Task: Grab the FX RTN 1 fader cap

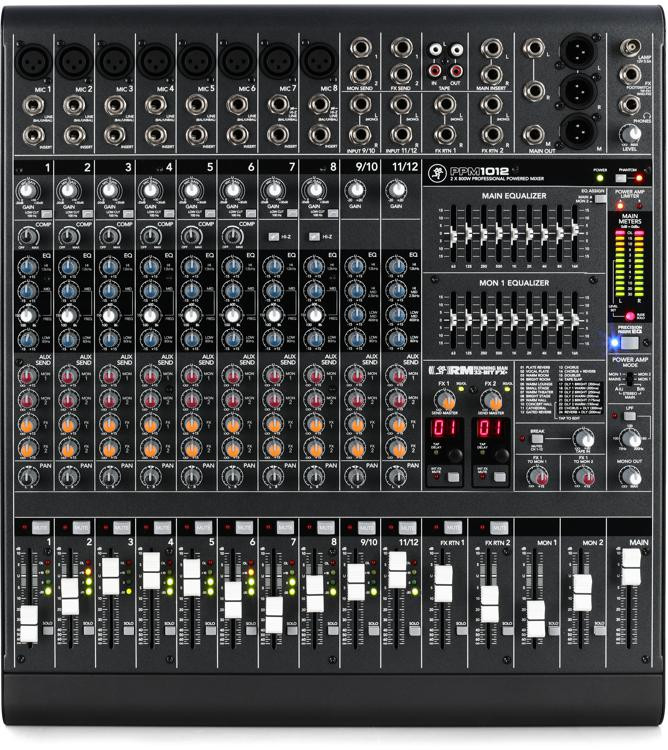Action: point(443,584)
